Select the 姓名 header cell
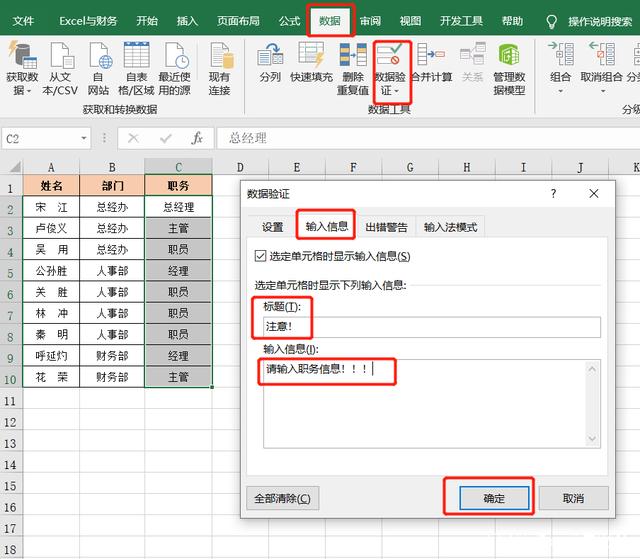Viewport: 640px width, 559px height. coord(51,186)
